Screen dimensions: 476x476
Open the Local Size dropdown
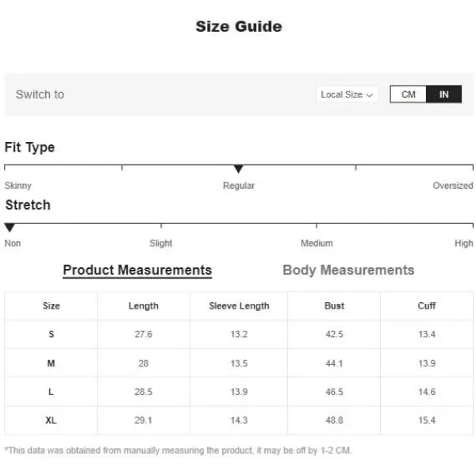pyautogui.click(x=347, y=94)
